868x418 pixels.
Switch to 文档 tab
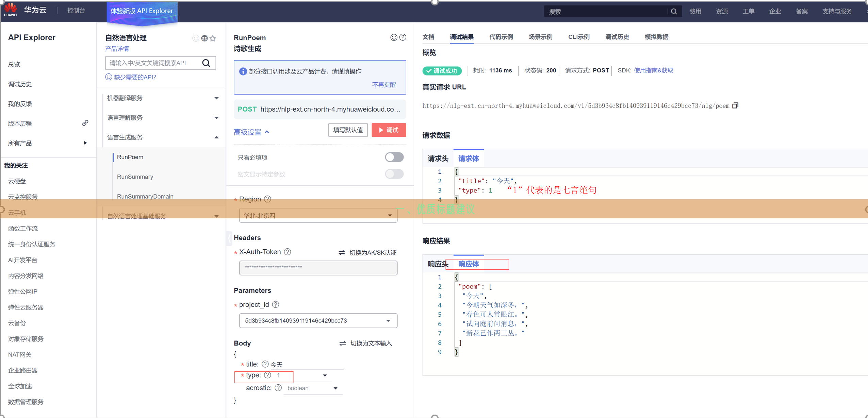tap(428, 37)
